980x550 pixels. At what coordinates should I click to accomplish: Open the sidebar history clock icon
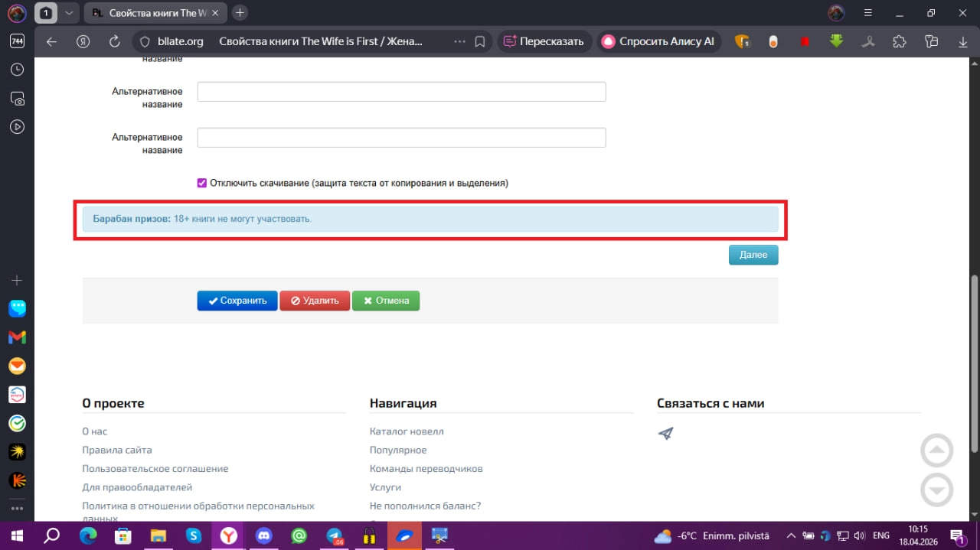[x=17, y=70]
